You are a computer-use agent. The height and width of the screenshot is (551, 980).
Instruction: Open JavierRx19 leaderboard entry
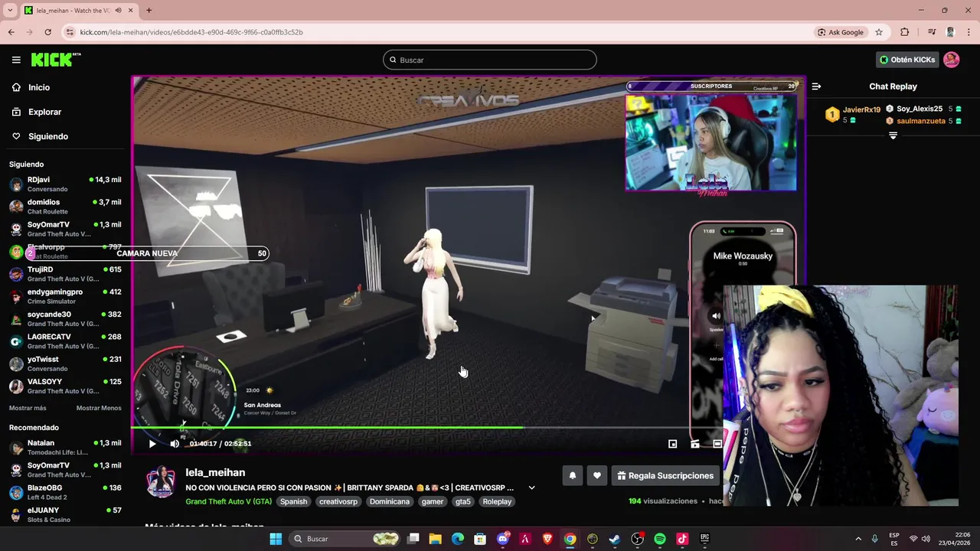click(853, 115)
